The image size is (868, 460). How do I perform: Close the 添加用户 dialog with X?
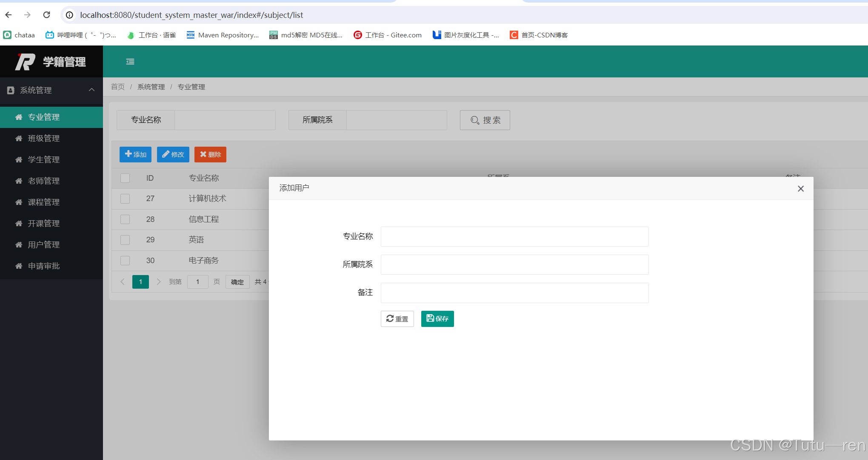800,188
